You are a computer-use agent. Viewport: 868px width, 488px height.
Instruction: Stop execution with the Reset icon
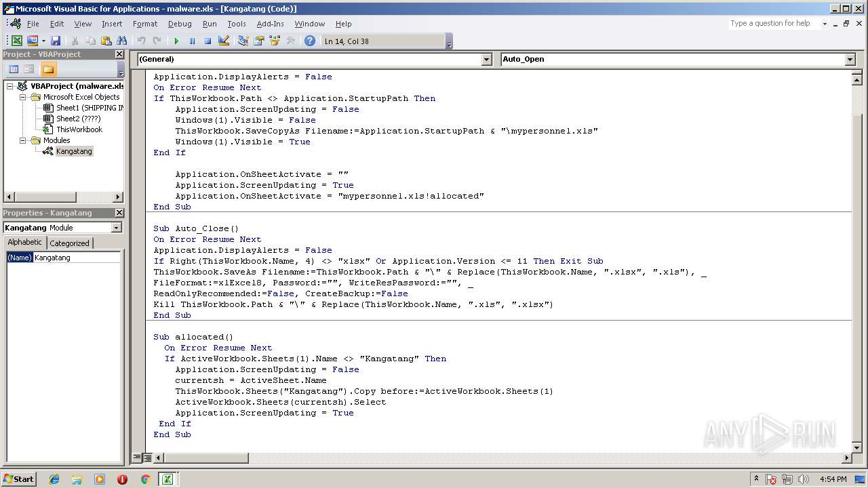[x=208, y=41]
